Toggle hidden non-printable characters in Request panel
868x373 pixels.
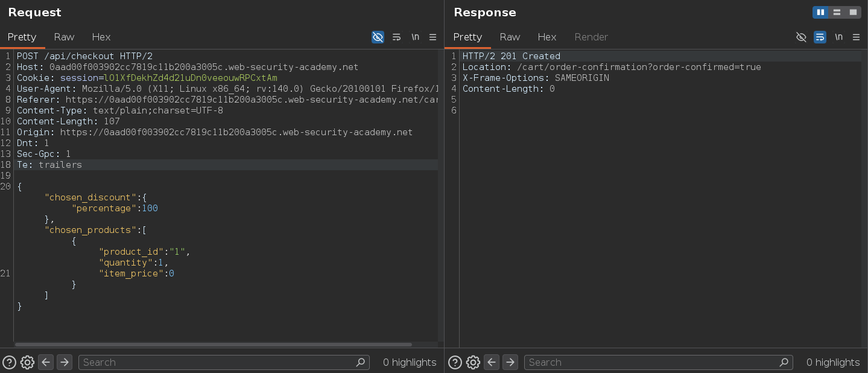click(378, 37)
